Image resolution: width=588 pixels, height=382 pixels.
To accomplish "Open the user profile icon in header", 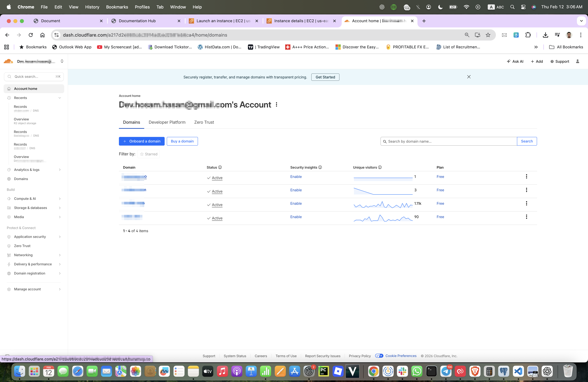I will pos(577,61).
